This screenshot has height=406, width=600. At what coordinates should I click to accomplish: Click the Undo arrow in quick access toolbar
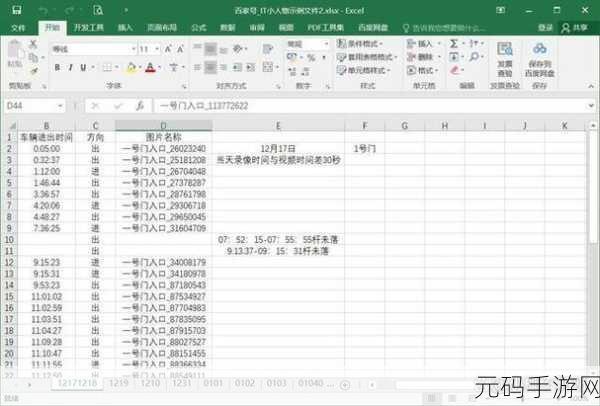click(44, 11)
